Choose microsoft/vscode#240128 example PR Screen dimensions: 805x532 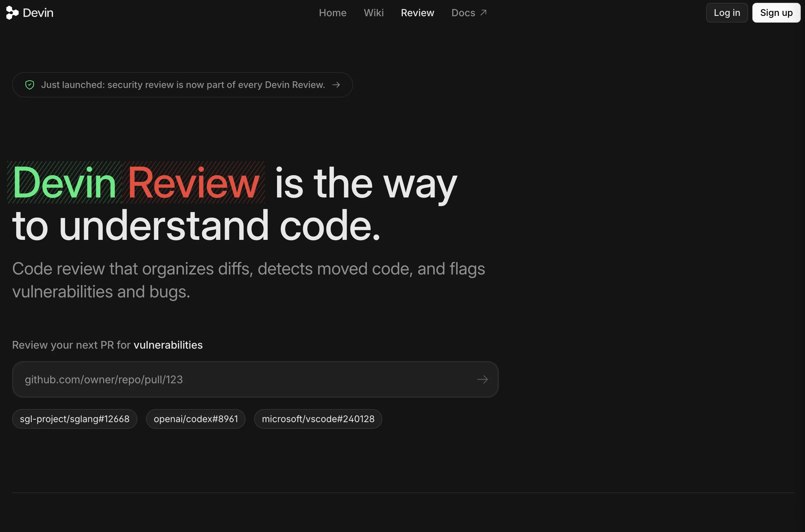[x=318, y=419]
